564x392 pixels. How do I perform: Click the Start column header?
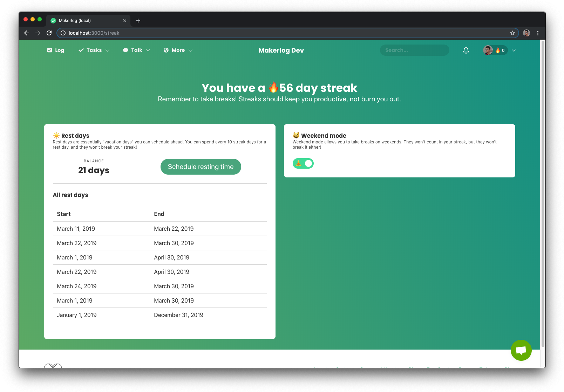64,214
